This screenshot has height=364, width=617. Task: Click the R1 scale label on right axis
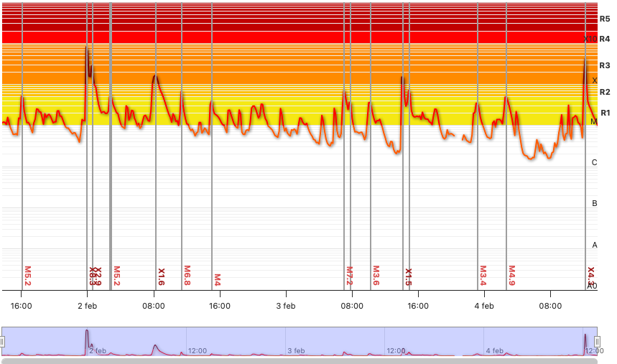click(x=605, y=113)
